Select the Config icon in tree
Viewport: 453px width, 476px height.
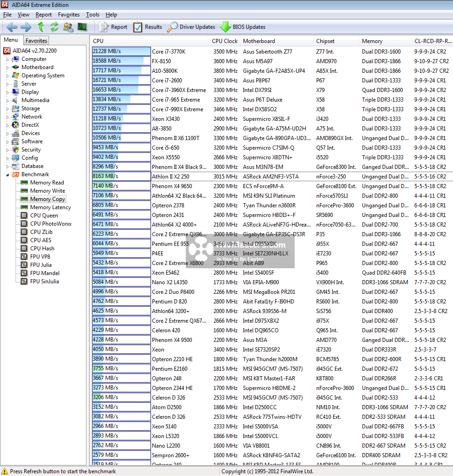(15, 158)
